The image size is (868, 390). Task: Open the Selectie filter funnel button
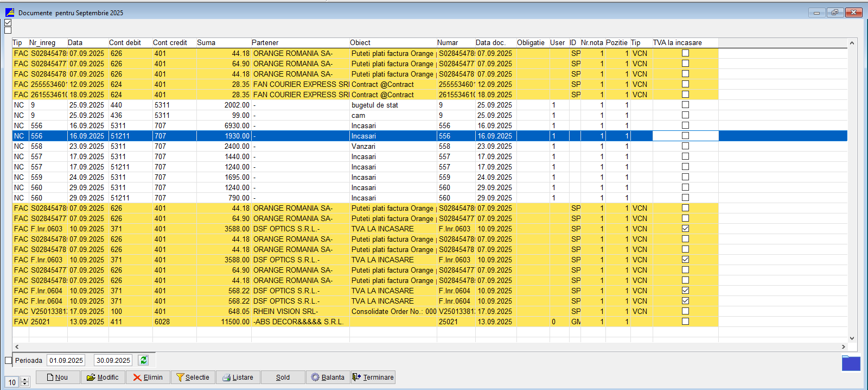(193, 378)
